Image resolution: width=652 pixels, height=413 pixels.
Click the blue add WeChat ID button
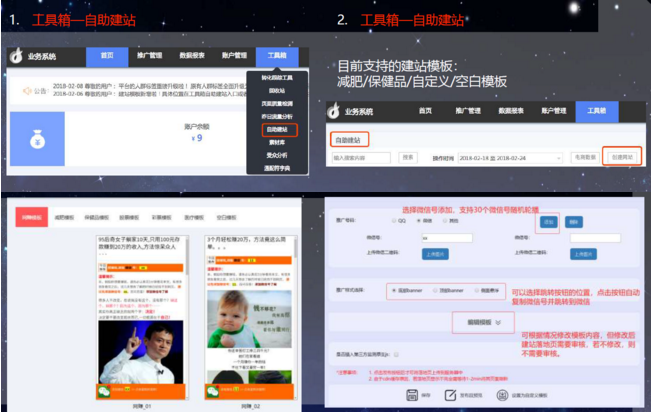coord(546,222)
